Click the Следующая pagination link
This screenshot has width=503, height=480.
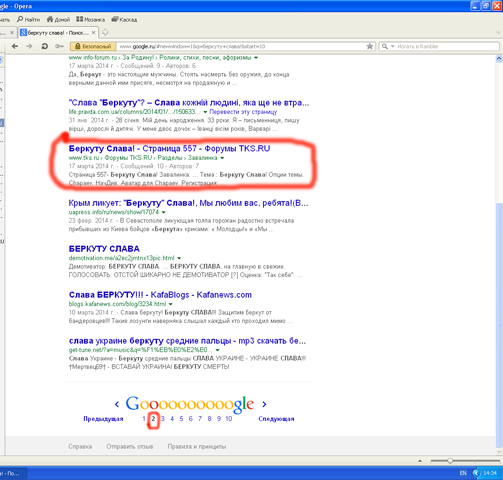coord(276,419)
